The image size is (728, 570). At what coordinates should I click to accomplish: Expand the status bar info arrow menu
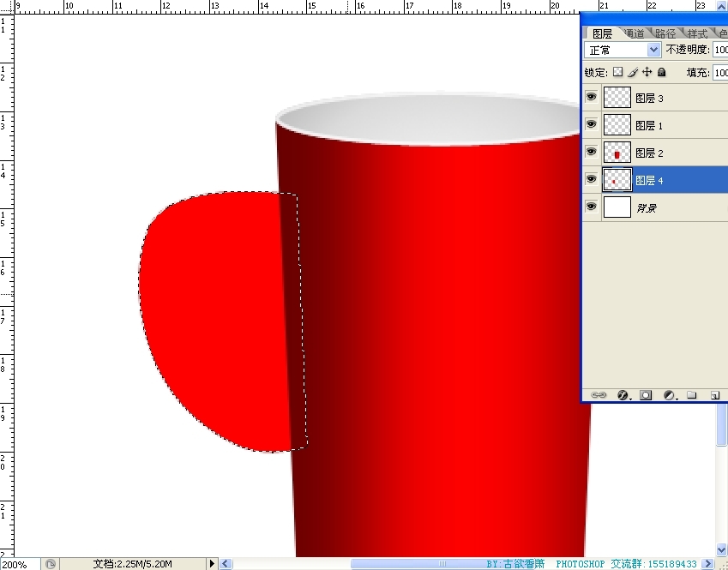pyautogui.click(x=213, y=563)
